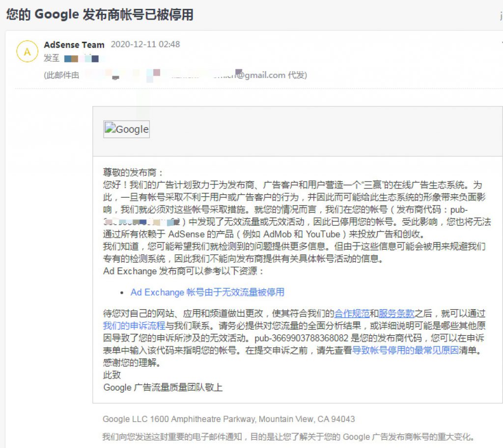
Task: Click the footer notice beginning 我们向您发送这封重要的电子邮件通知
Action: click(288, 437)
